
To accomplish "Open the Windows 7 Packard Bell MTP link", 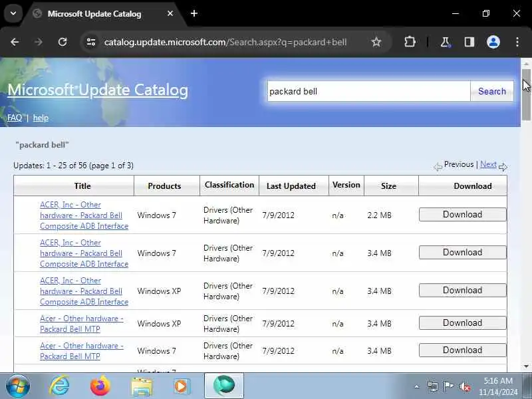I will pyautogui.click(x=81, y=351).
